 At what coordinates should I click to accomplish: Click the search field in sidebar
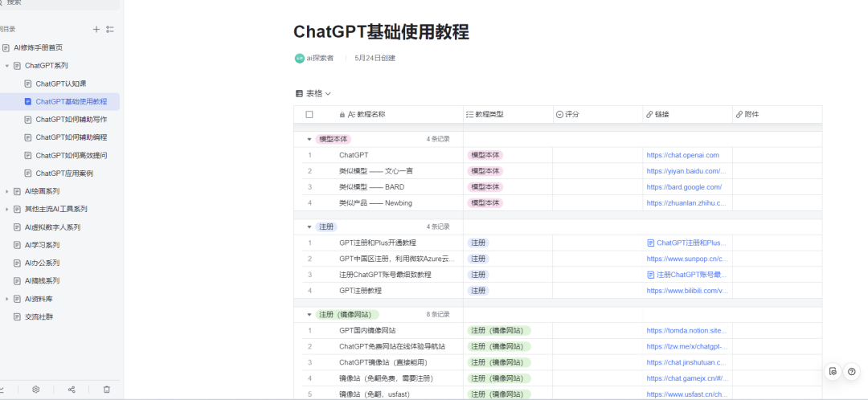click(x=59, y=3)
